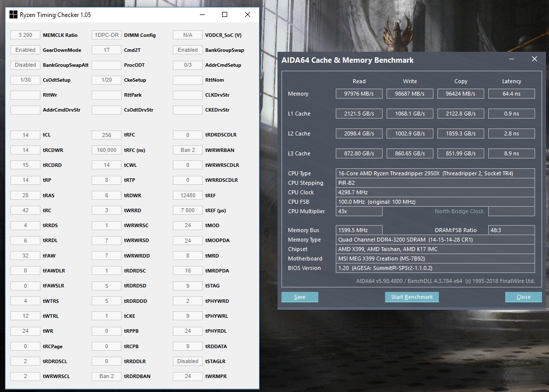Click the Memory Type Quad Channel field
Screen dimensions: 549x392
(435, 240)
